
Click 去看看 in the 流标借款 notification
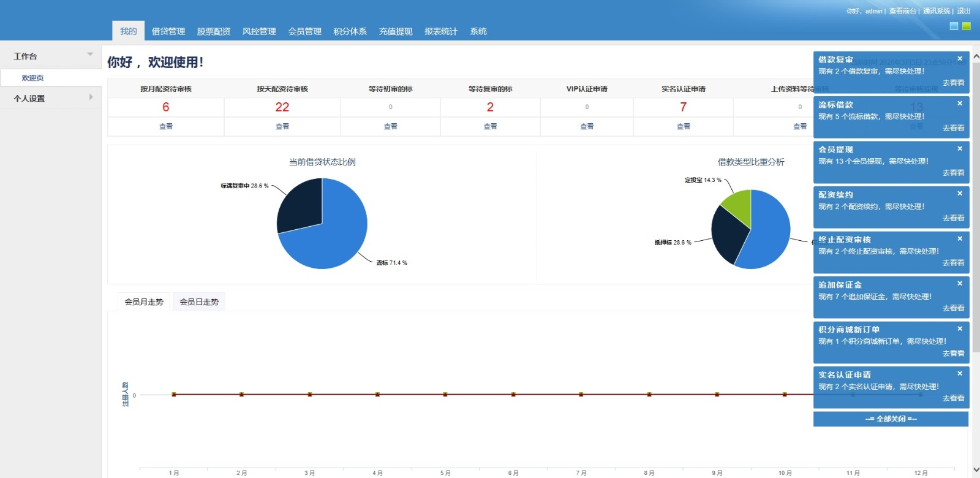point(953,128)
